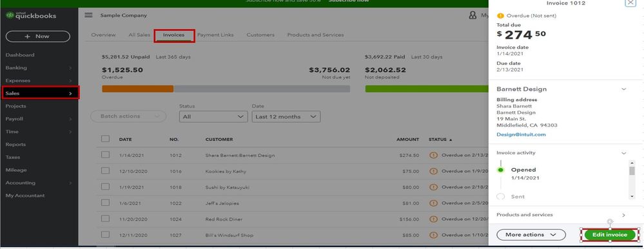Open the More actions dropdown
Viewport: 644px width, 249px height.
[x=531, y=235]
